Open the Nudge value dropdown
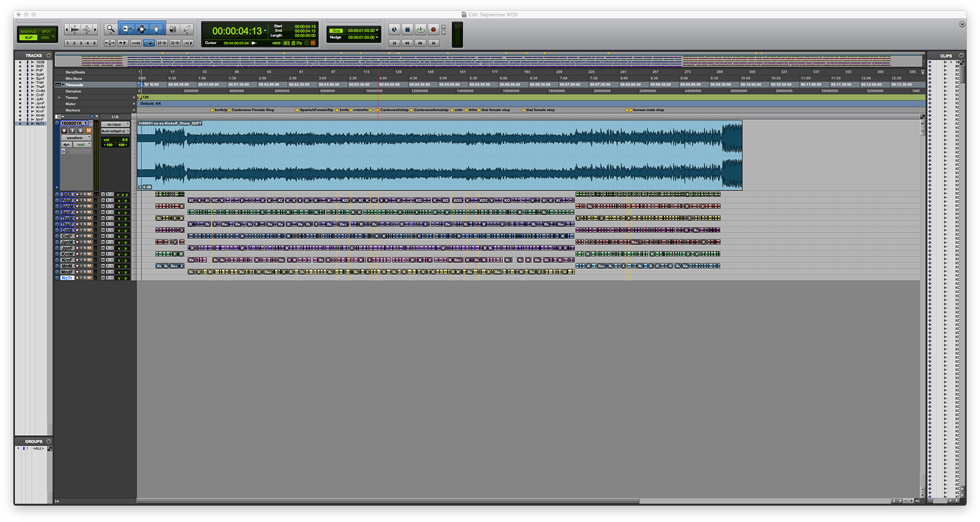 click(377, 37)
